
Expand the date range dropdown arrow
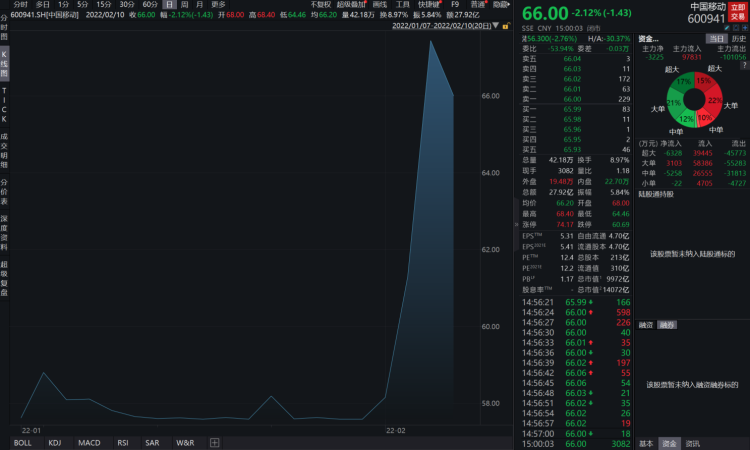[x=495, y=25]
